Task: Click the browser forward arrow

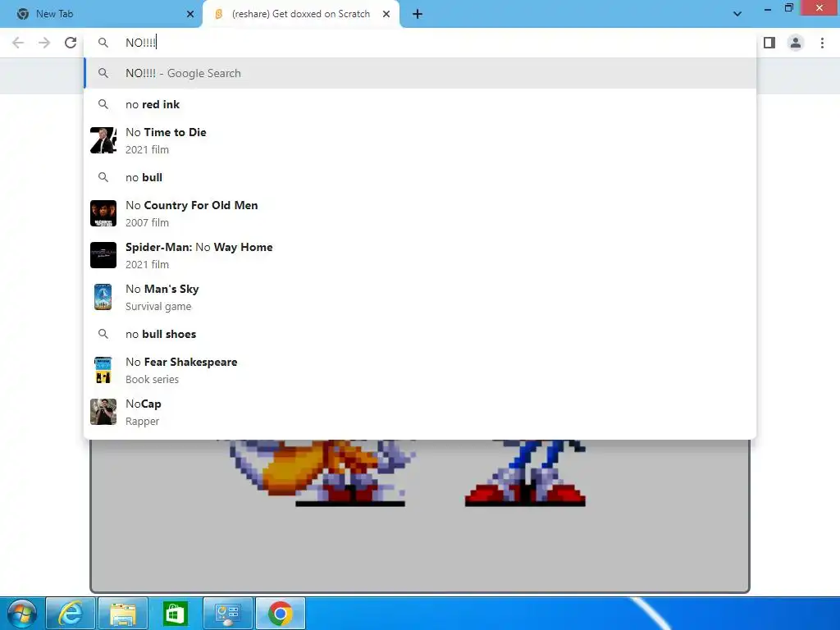Action: (x=44, y=43)
